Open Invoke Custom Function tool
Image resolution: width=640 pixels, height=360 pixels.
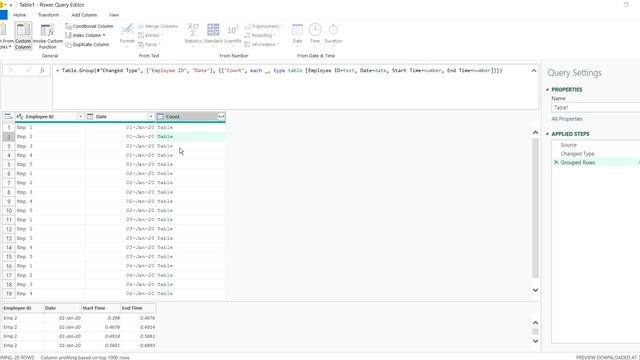(47, 36)
